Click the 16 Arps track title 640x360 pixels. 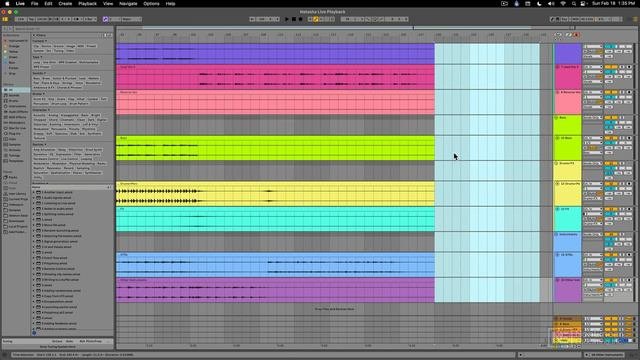pyautogui.click(x=567, y=255)
